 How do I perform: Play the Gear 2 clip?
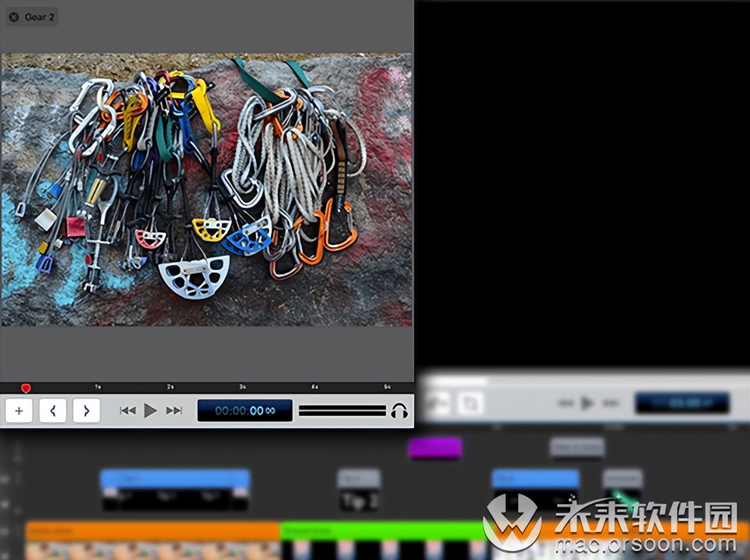[x=150, y=411]
